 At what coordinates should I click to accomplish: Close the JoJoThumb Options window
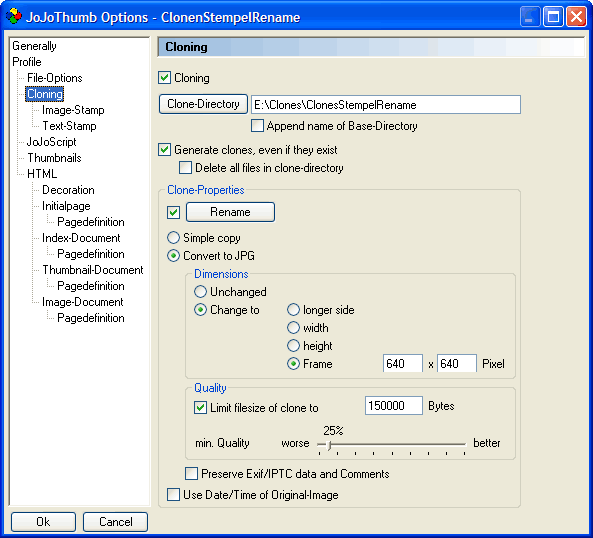(576, 17)
